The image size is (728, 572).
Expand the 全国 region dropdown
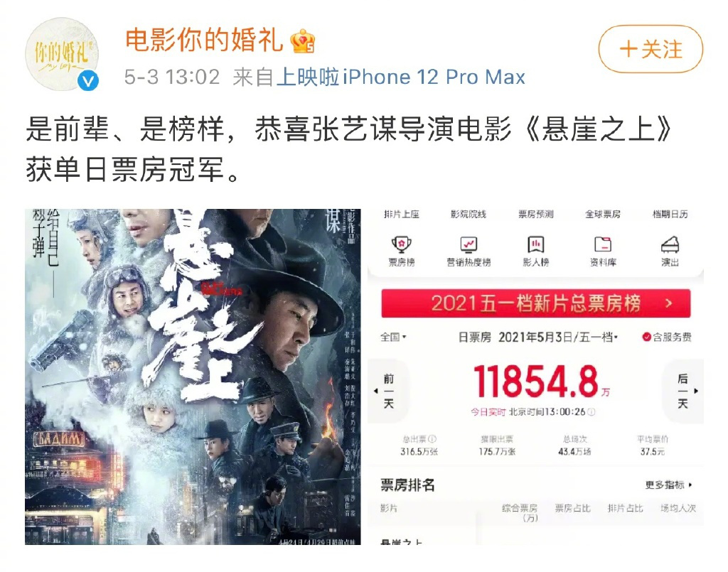(x=393, y=337)
